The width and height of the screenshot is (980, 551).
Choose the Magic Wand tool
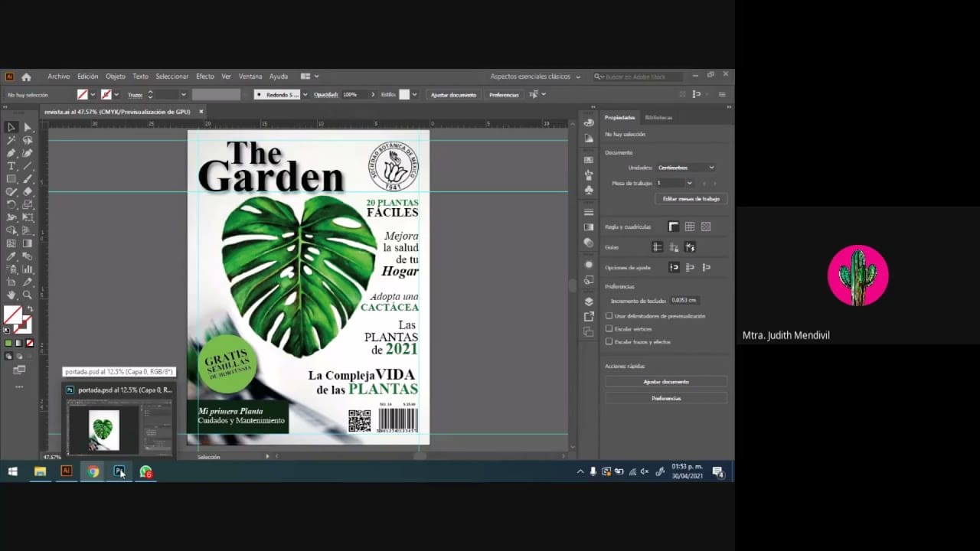11,140
